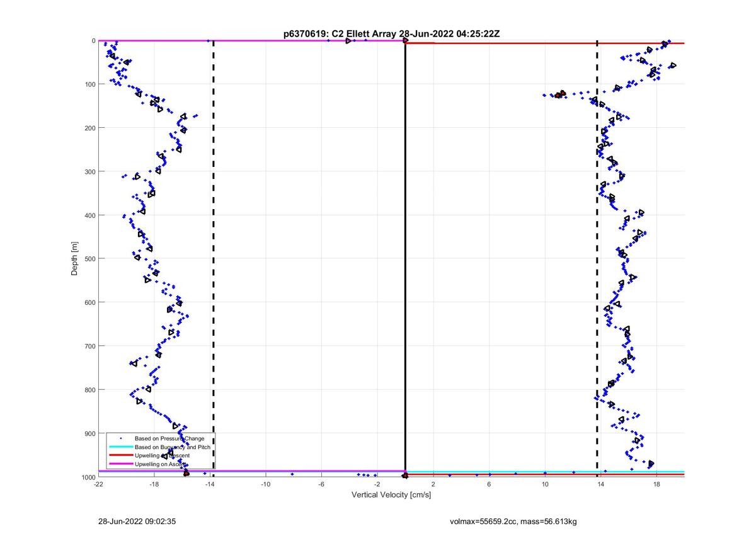The height and width of the screenshot is (536, 756).
Task: Click the red line sample in legend
Action: (x=120, y=455)
